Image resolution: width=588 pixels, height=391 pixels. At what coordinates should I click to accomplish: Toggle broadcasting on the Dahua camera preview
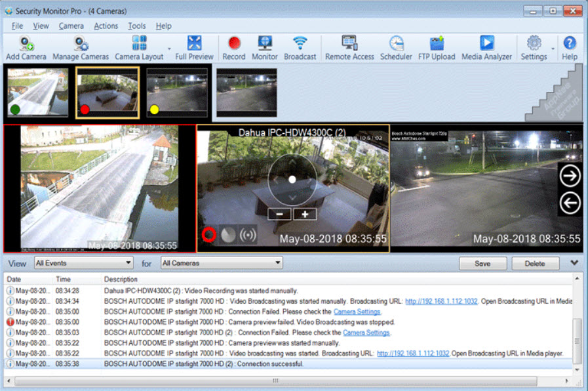point(248,235)
